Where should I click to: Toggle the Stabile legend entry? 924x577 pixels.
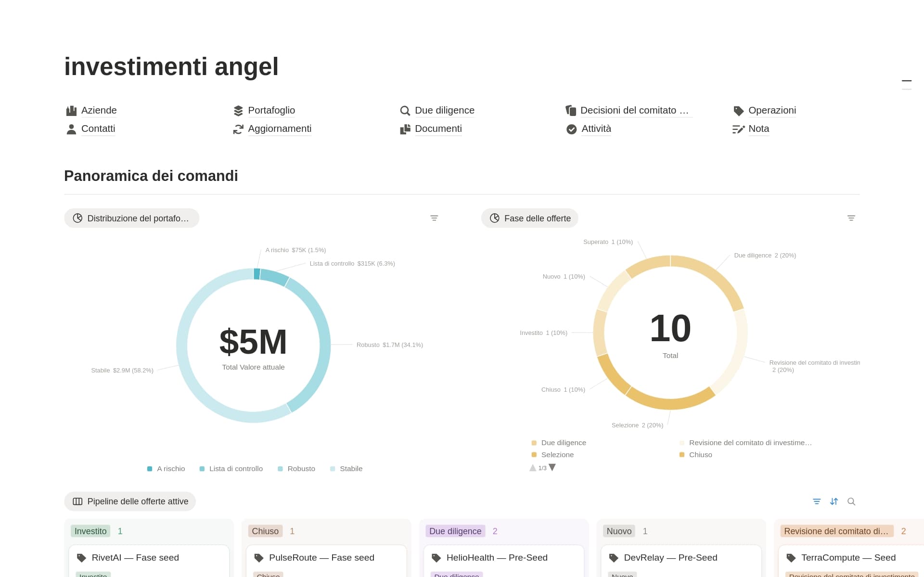(346, 469)
